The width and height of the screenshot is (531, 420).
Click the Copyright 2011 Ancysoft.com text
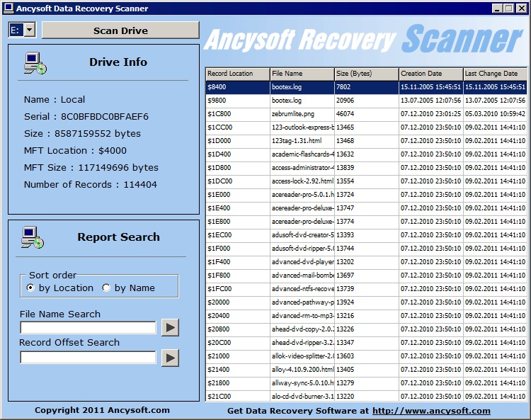[x=102, y=410]
